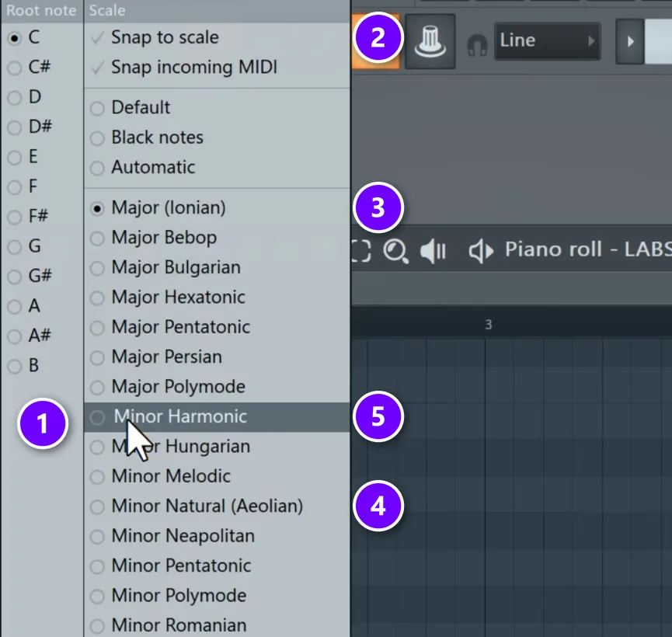Select Major Persian scale
672x637 pixels.
[x=217, y=357]
